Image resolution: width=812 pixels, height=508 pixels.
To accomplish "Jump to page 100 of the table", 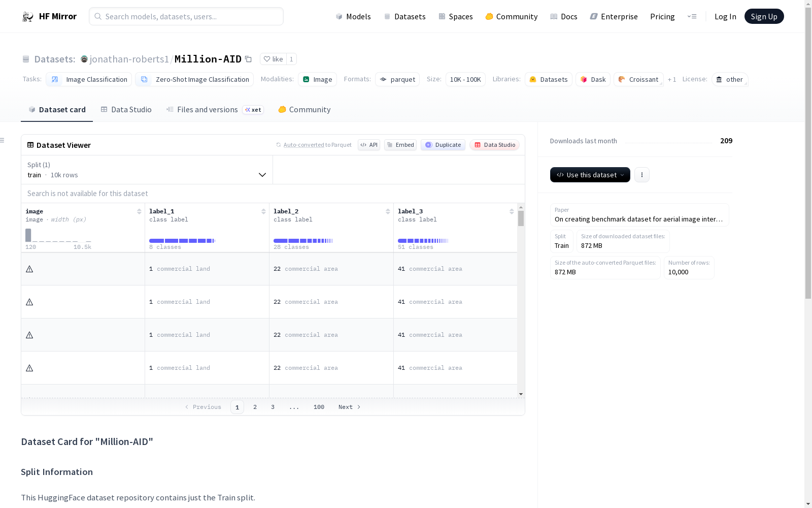I will coord(319,407).
